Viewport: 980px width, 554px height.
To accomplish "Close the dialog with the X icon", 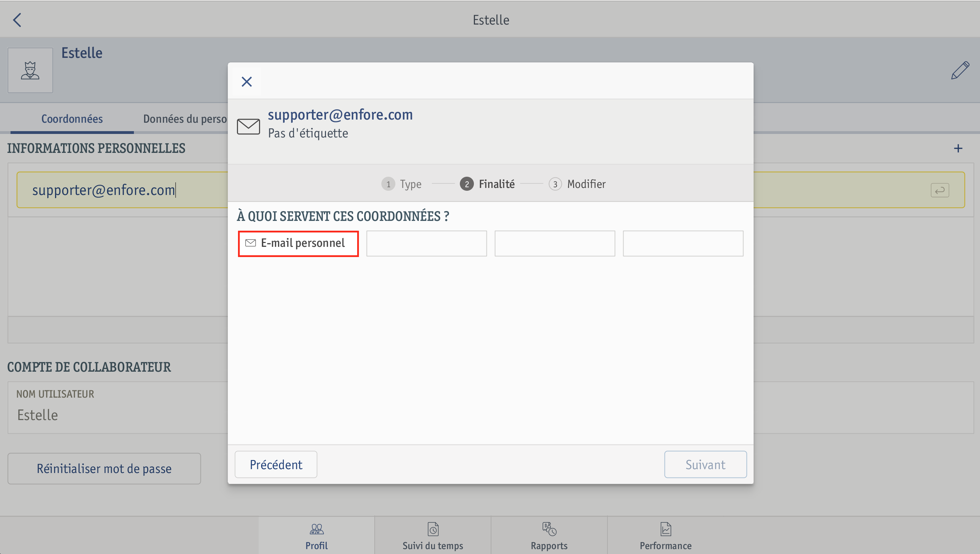I will (246, 81).
